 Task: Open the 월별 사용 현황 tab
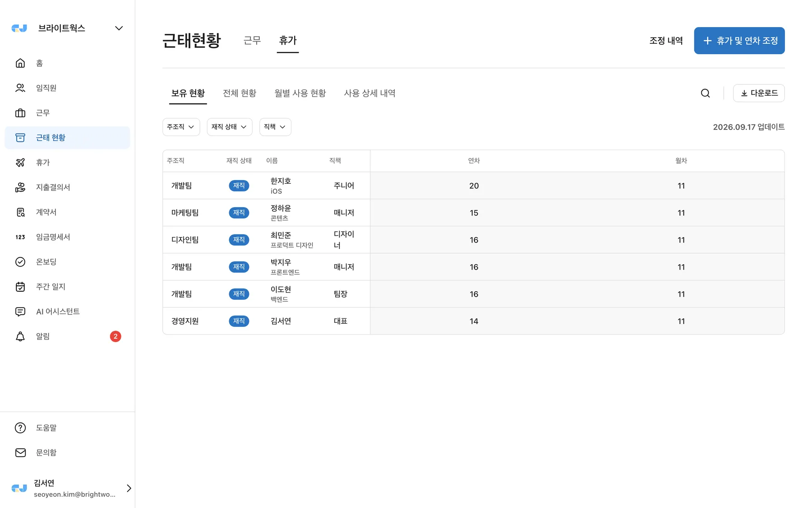tap(300, 93)
